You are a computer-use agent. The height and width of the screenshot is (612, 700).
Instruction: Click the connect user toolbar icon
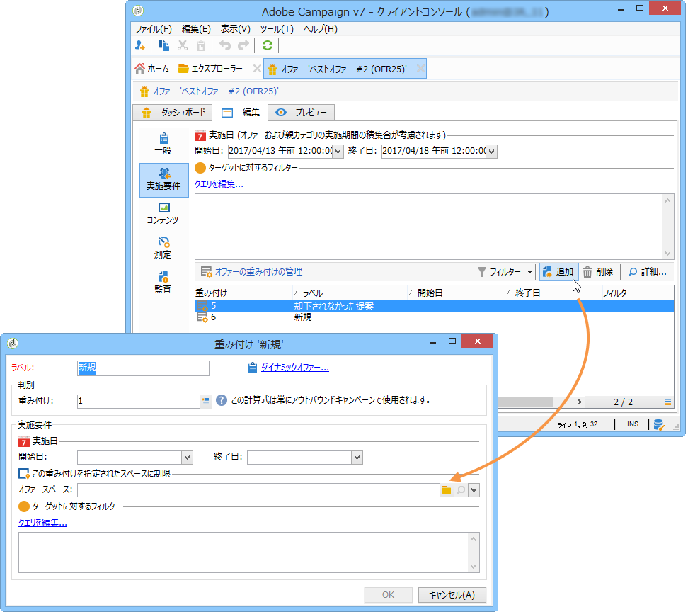click(140, 45)
